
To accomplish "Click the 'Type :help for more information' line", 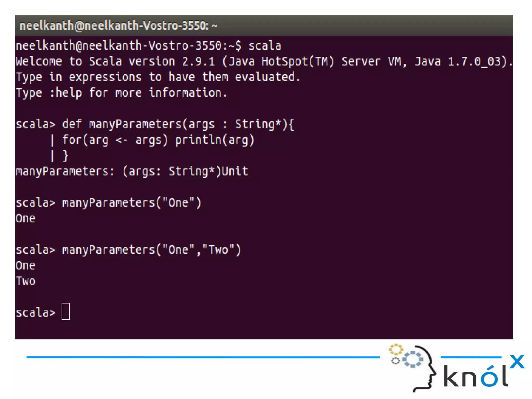I will 122,93.
